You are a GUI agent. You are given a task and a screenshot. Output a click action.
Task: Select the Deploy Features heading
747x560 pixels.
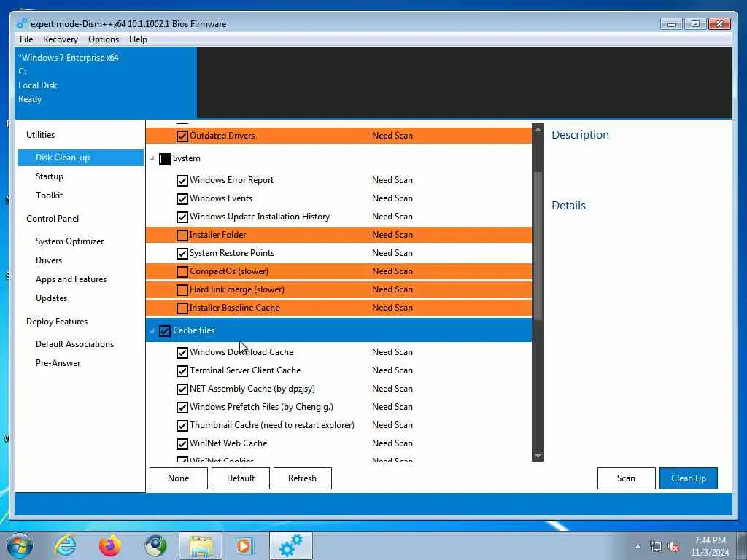pos(57,322)
